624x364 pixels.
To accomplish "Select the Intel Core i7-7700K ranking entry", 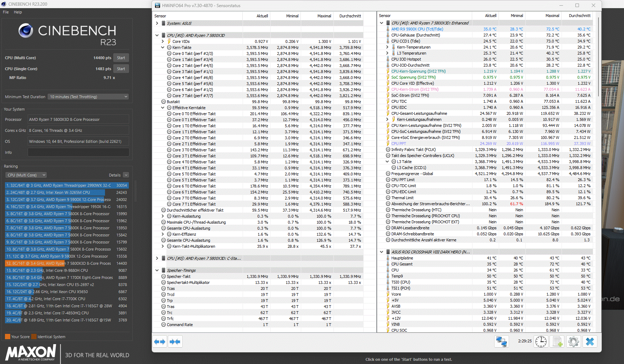I will tap(67, 299).
